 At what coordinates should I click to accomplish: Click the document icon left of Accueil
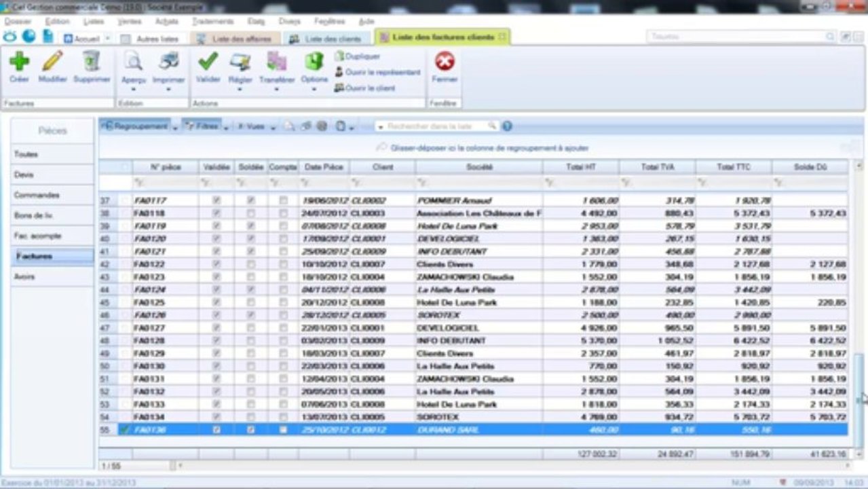48,37
